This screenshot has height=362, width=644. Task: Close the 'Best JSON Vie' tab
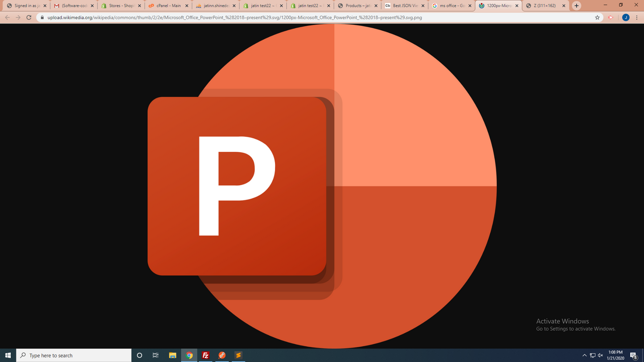pos(423,6)
